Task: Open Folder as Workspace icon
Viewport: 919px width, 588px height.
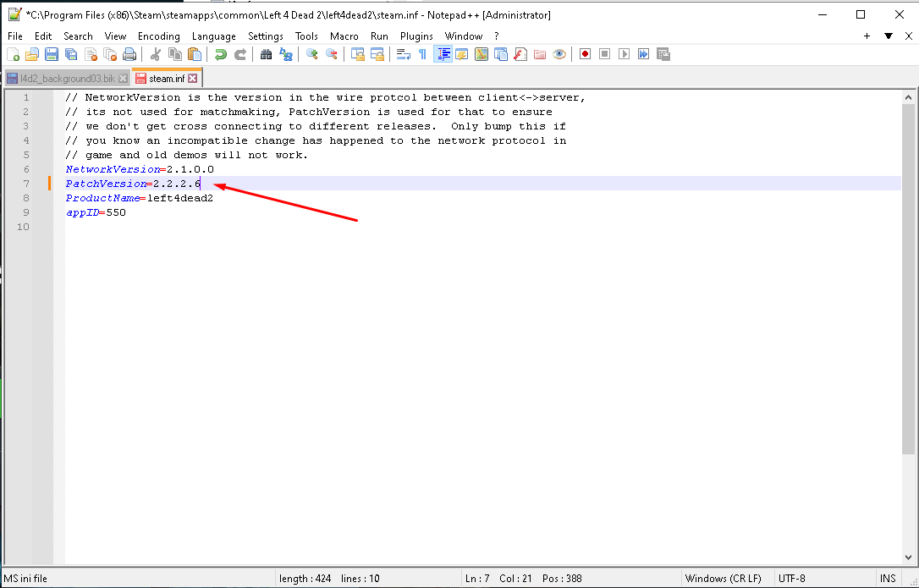Action: (540, 54)
